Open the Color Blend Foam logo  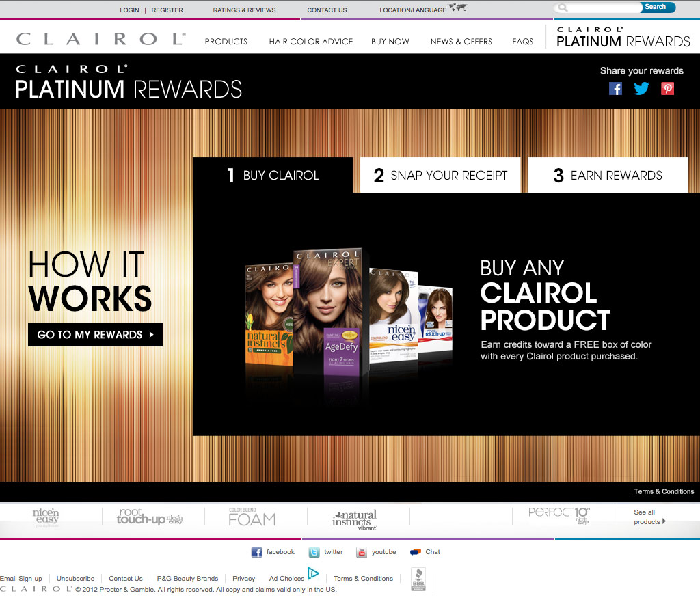[x=252, y=517]
